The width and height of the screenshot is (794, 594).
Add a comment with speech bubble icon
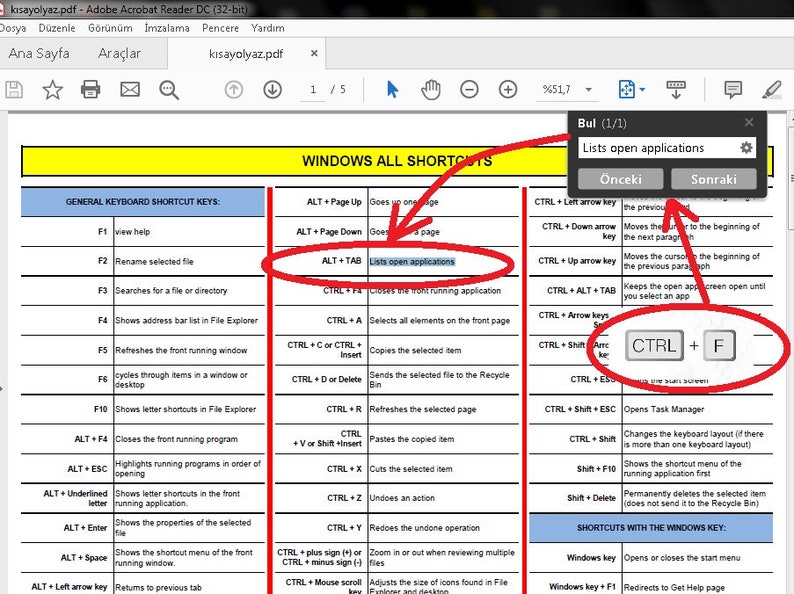point(733,90)
